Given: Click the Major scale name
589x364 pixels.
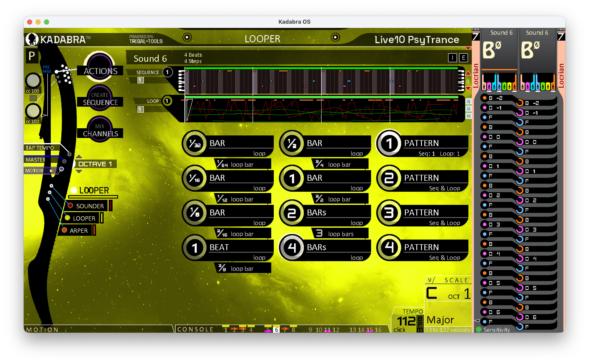Looking at the screenshot, I should pos(440,320).
